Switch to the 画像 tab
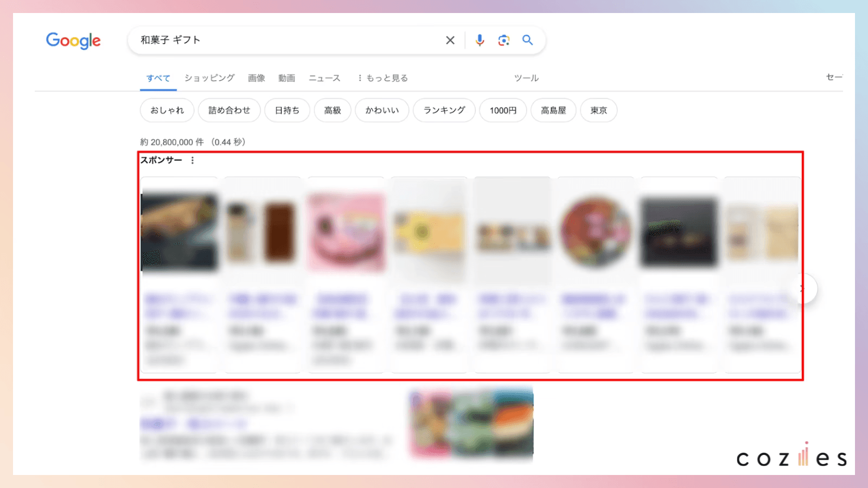This screenshot has height=488, width=868. pyautogui.click(x=257, y=78)
